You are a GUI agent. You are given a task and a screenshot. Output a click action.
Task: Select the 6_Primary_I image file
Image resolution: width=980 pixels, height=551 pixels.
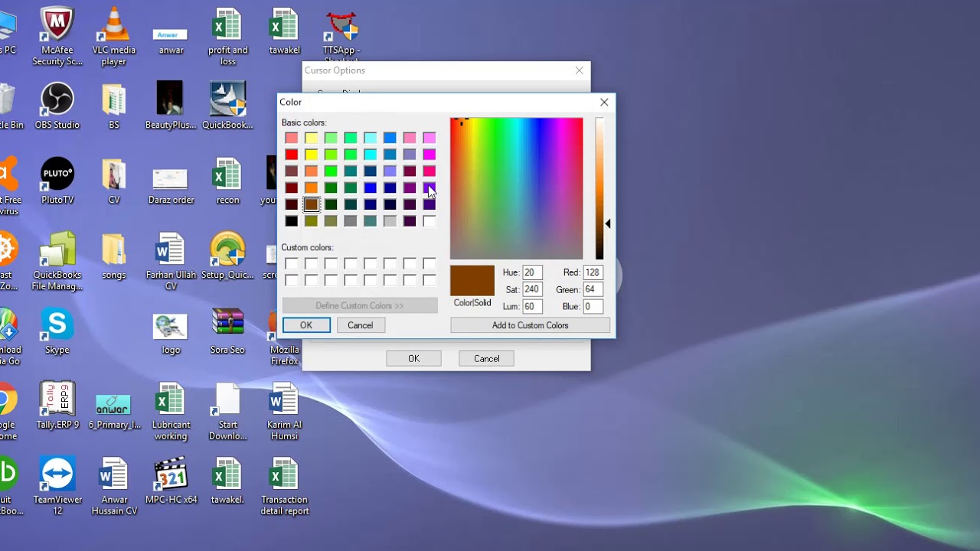113,411
